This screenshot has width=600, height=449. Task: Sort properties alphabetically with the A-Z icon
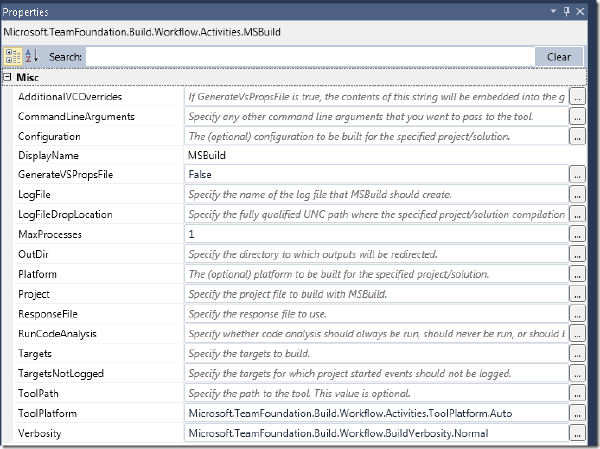pyautogui.click(x=32, y=56)
